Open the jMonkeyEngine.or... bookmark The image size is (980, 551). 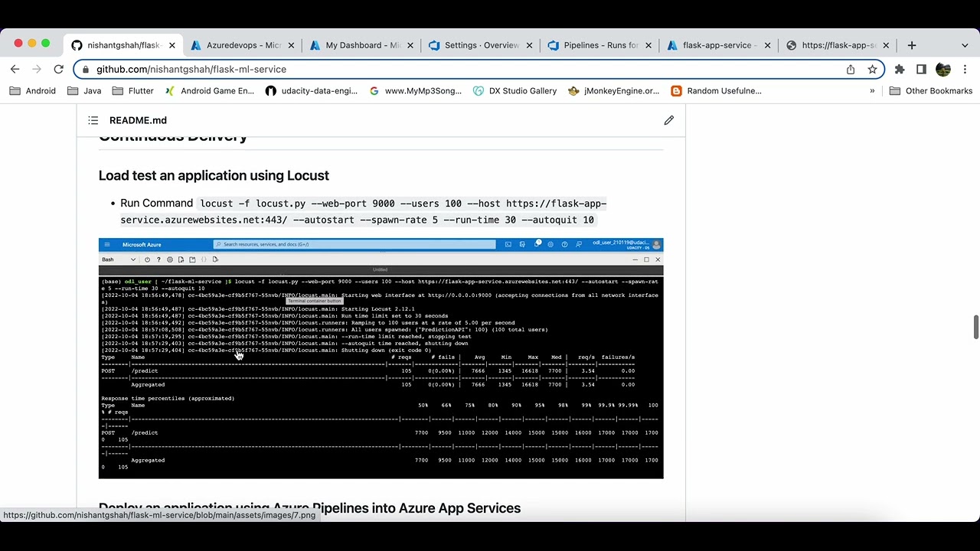point(613,90)
